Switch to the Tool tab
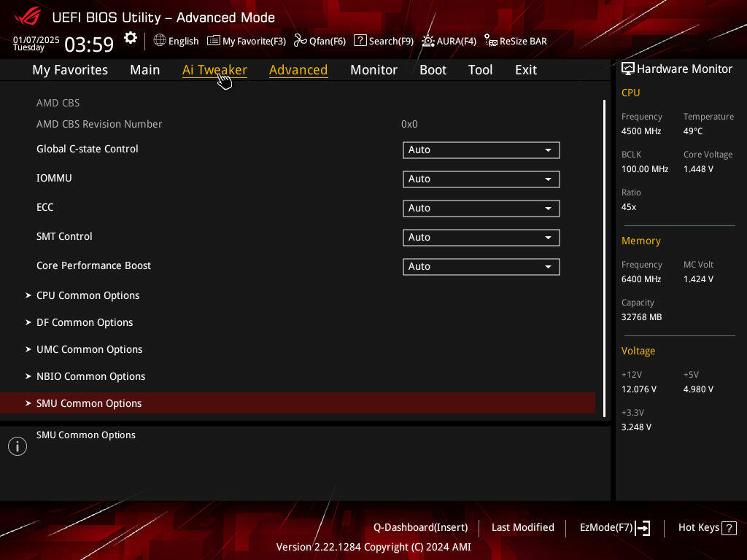The width and height of the screenshot is (747, 560). (480, 70)
